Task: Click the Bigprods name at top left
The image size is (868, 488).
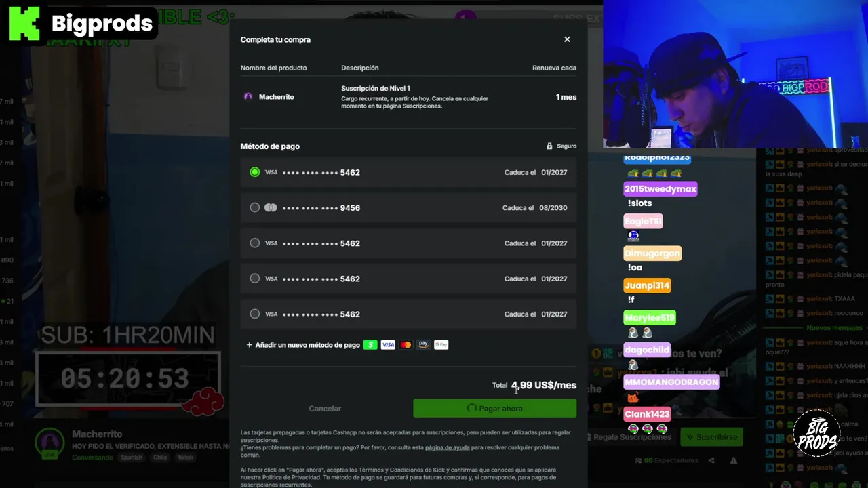Action: pos(102,24)
